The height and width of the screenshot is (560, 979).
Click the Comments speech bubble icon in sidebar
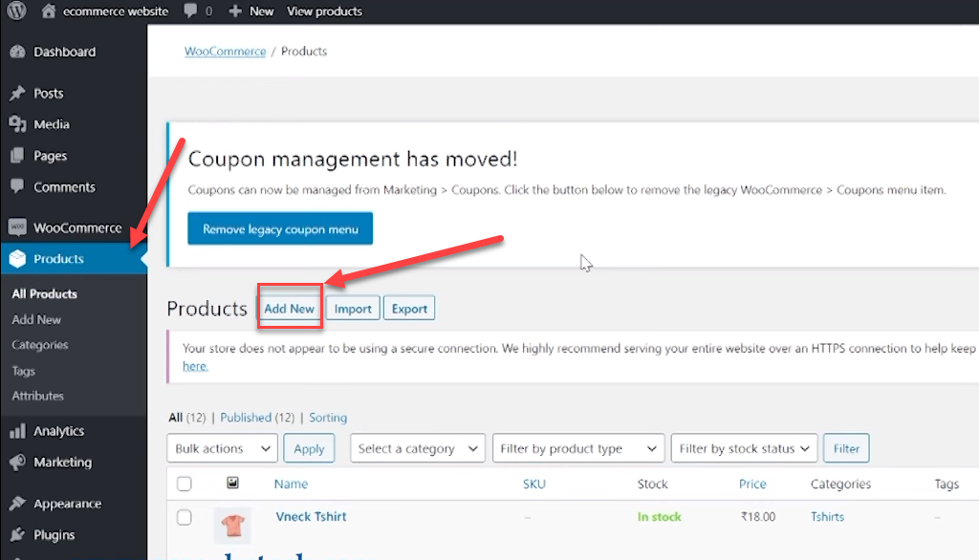pos(17,186)
